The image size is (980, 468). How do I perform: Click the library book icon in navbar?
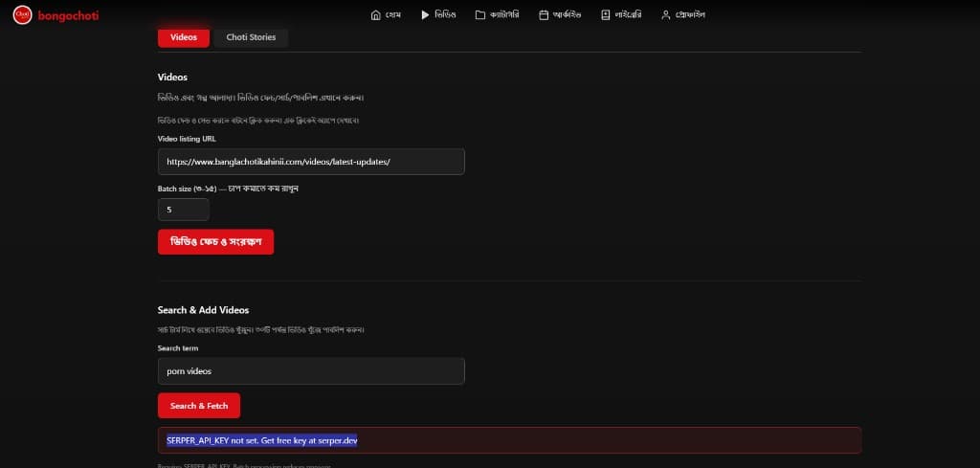point(605,15)
